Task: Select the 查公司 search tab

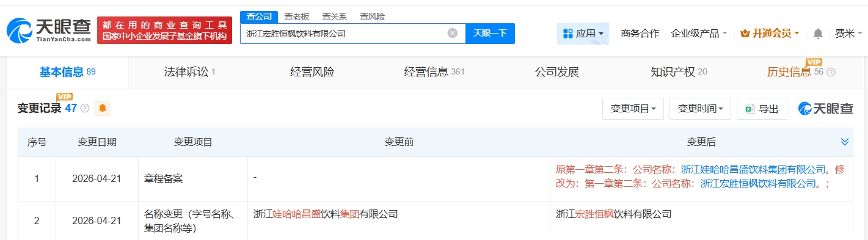Action: [x=259, y=16]
